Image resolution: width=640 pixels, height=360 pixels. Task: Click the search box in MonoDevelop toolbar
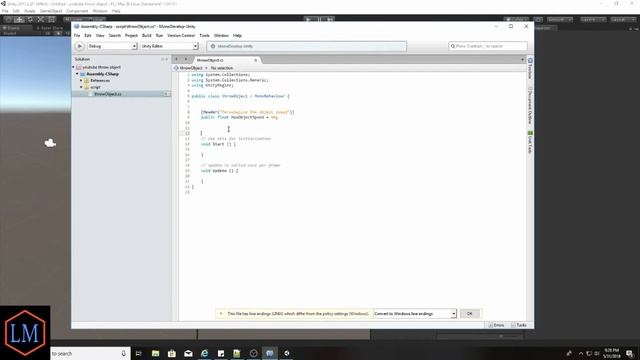tap(488, 46)
